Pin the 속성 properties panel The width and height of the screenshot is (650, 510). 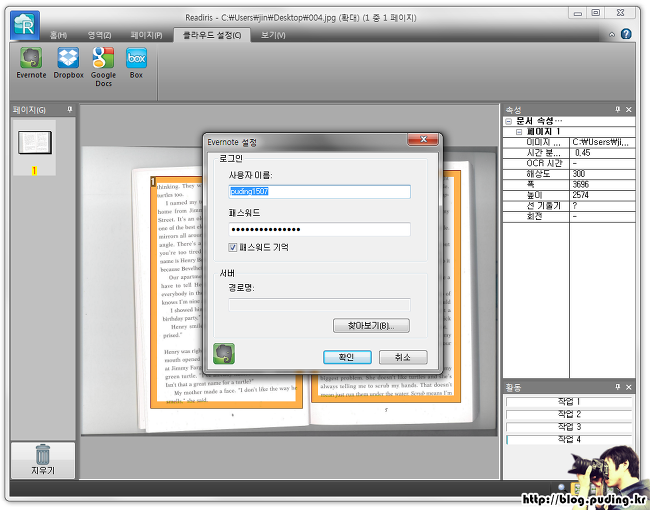(618, 109)
